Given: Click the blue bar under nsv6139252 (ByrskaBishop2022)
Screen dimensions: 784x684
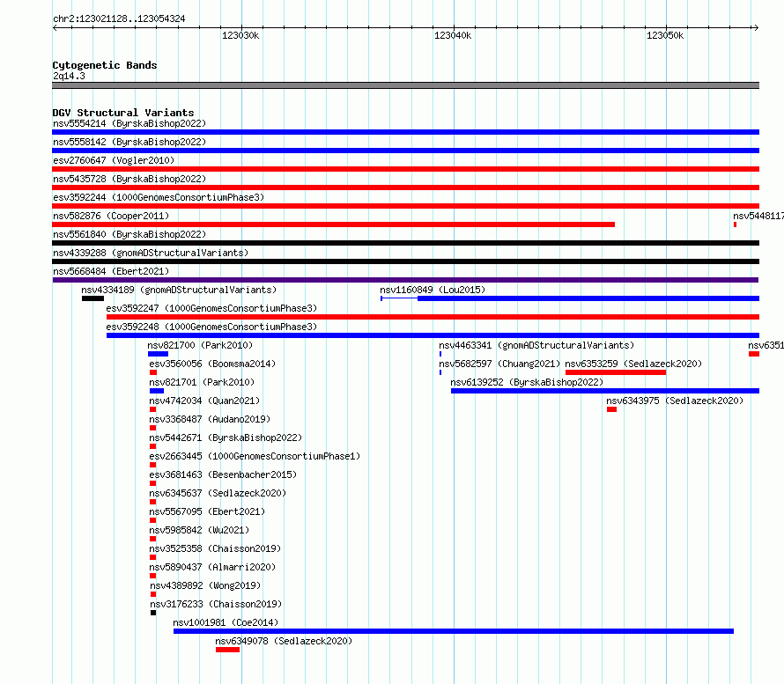Looking at the screenshot, I should (605, 391).
